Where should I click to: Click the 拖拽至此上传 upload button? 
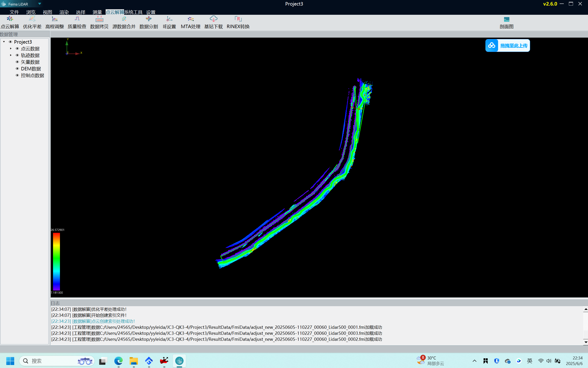[x=508, y=45]
